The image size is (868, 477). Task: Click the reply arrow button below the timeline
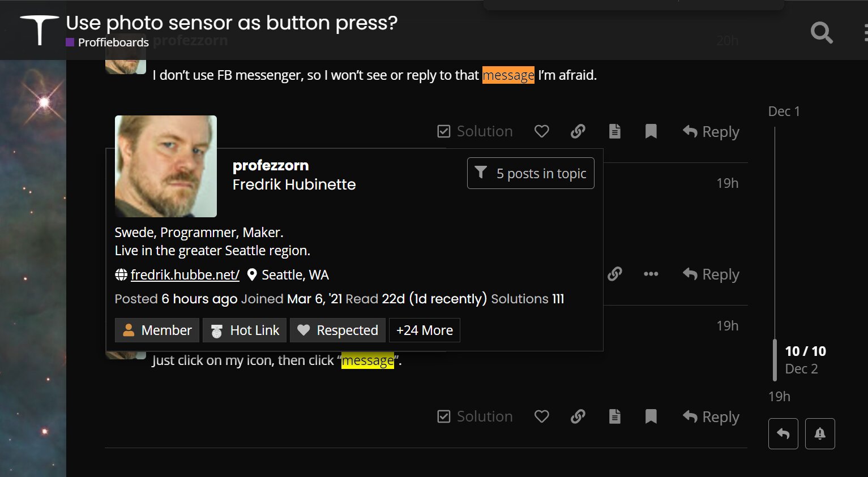click(783, 433)
